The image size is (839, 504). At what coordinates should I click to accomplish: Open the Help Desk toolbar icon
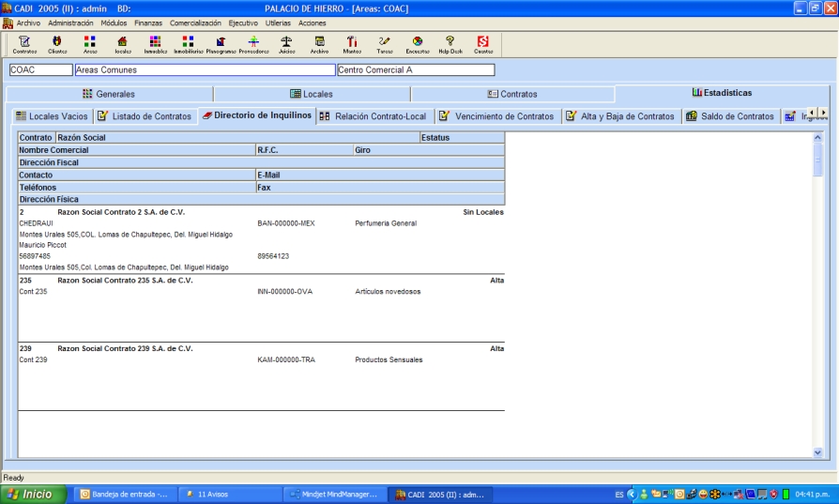tap(450, 43)
